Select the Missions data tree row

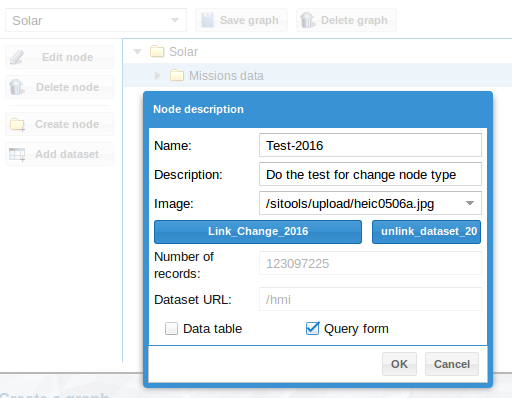click(318, 76)
